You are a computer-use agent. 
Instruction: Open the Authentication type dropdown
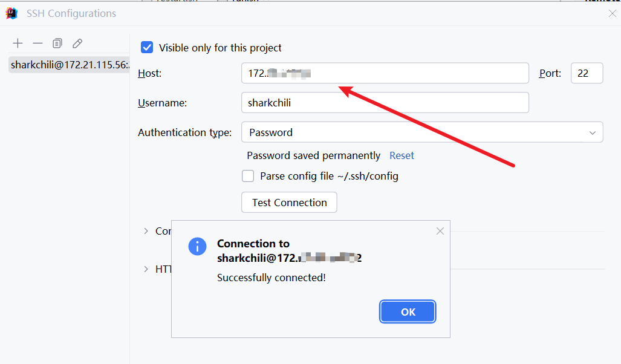click(422, 132)
